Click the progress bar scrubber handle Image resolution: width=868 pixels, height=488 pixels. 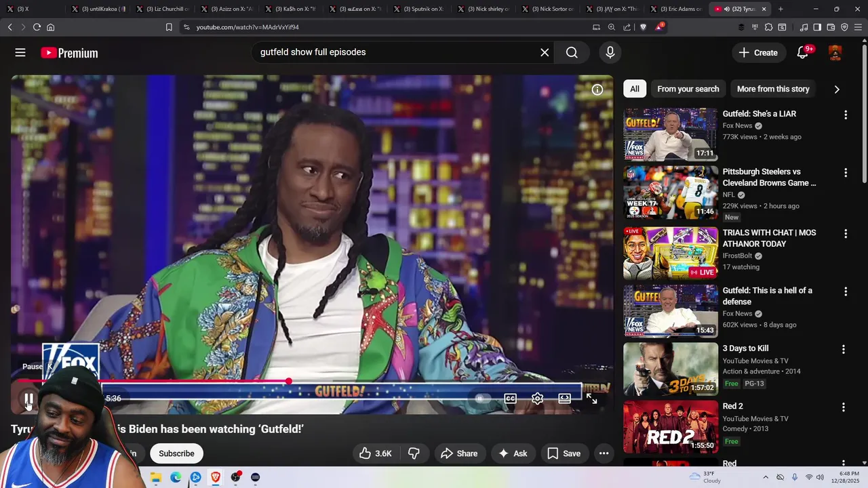tap(289, 381)
